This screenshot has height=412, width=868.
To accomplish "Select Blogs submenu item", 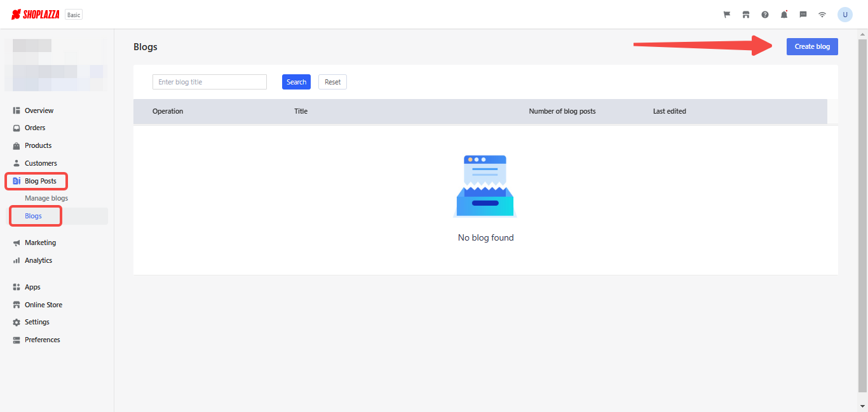I will (x=33, y=216).
